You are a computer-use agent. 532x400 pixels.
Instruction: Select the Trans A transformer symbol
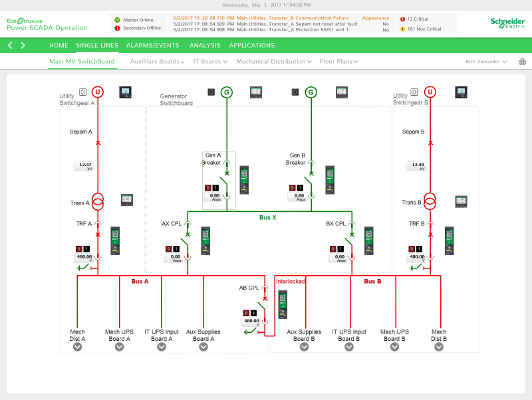(x=98, y=201)
